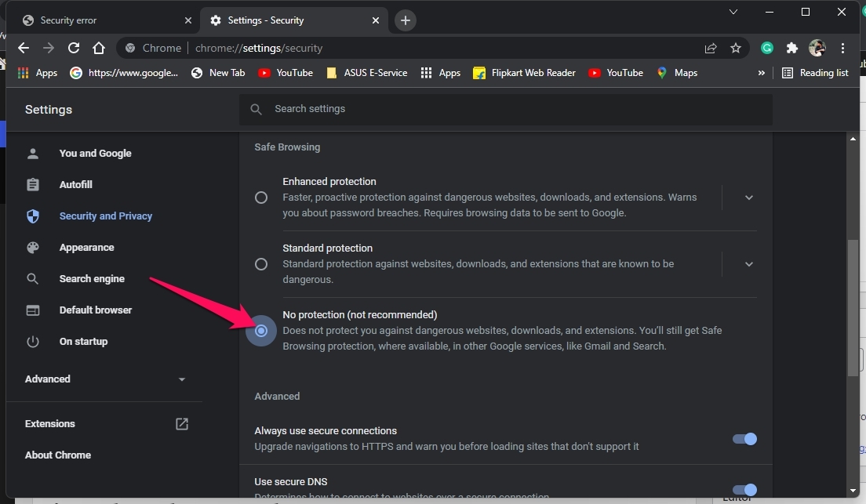This screenshot has width=866, height=504.
Task: Click the browser reload icon
Action: pos(74,48)
